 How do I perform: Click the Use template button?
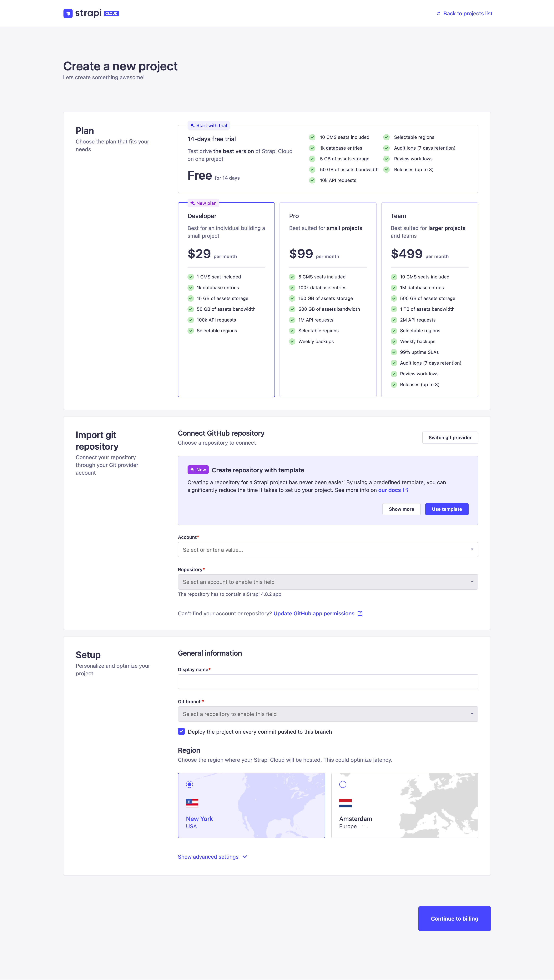click(447, 509)
